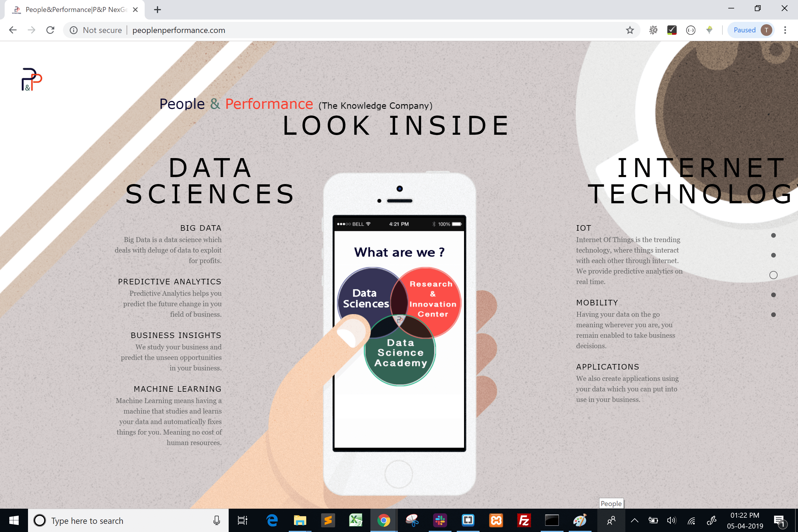
Task: Click the reload/refresh page icon
Action: 50,30
